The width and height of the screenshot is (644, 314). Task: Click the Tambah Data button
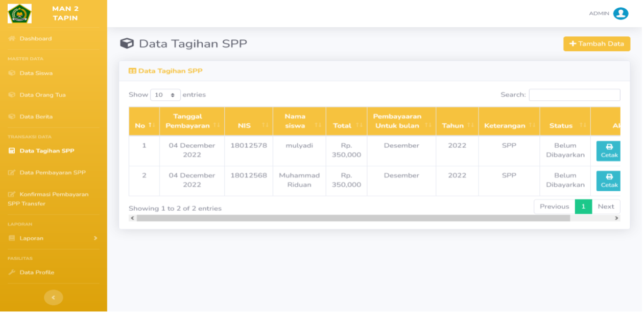pyautogui.click(x=597, y=44)
